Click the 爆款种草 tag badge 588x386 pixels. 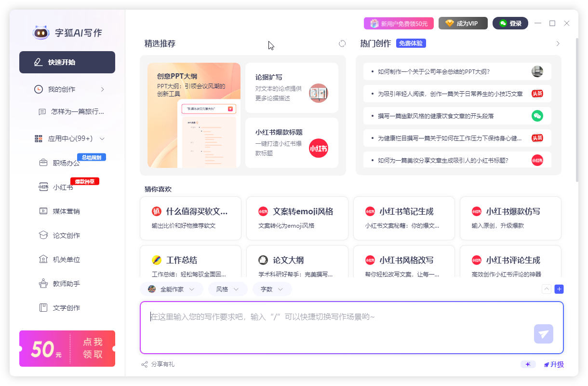tap(85, 181)
